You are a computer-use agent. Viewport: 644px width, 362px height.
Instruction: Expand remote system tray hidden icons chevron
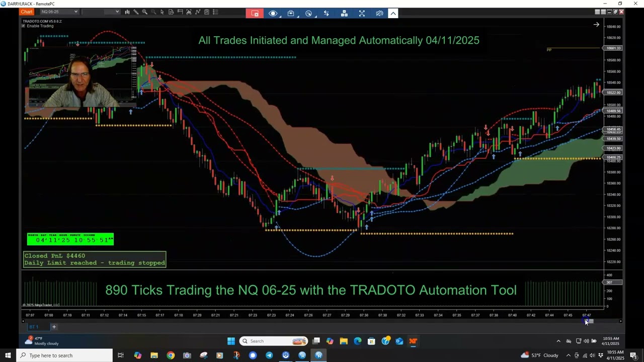(x=558, y=341)
